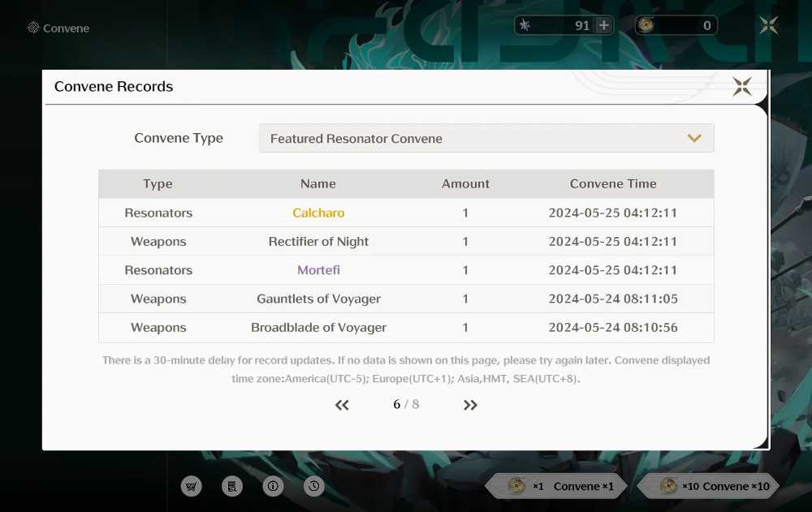Click the Astrite star currency icon
Viewport: 812px width, 512px height.
[x=525, y=25]
